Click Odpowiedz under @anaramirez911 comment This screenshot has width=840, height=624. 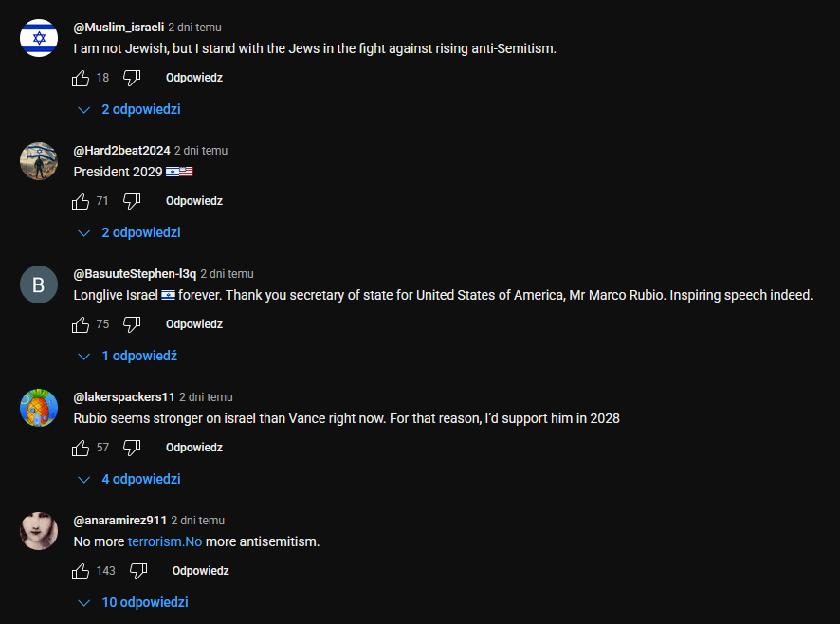point(200,571)
